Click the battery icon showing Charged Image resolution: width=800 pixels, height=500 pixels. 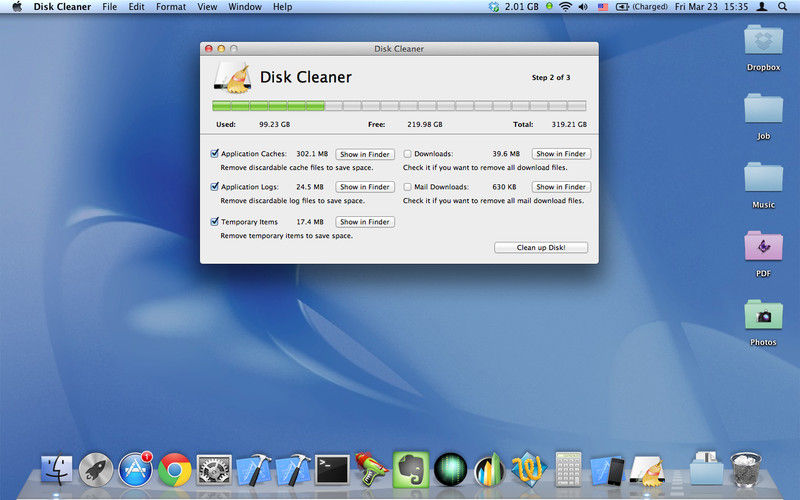click(x=622, y=7)
